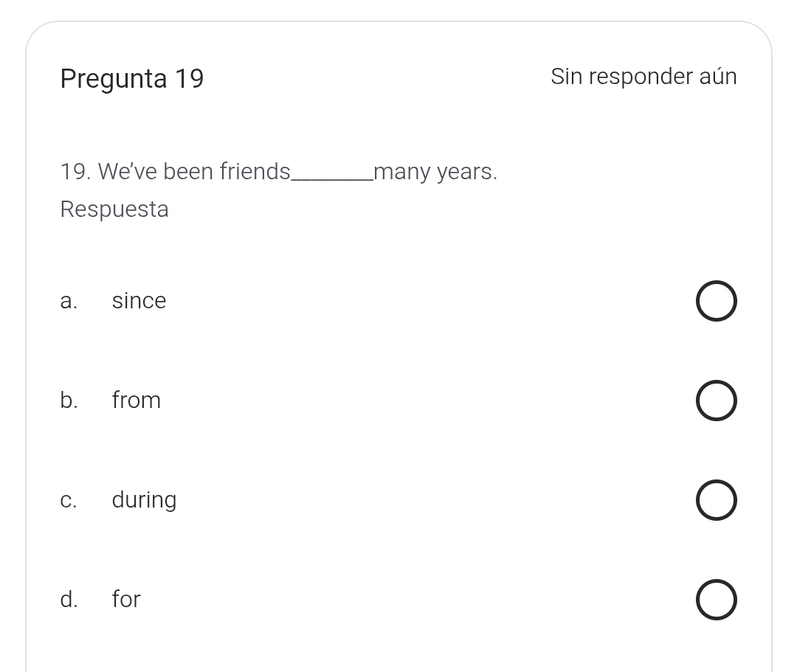Click the word "aún" in the status
This screenshot has height=672, width=797.
[717, 77]
